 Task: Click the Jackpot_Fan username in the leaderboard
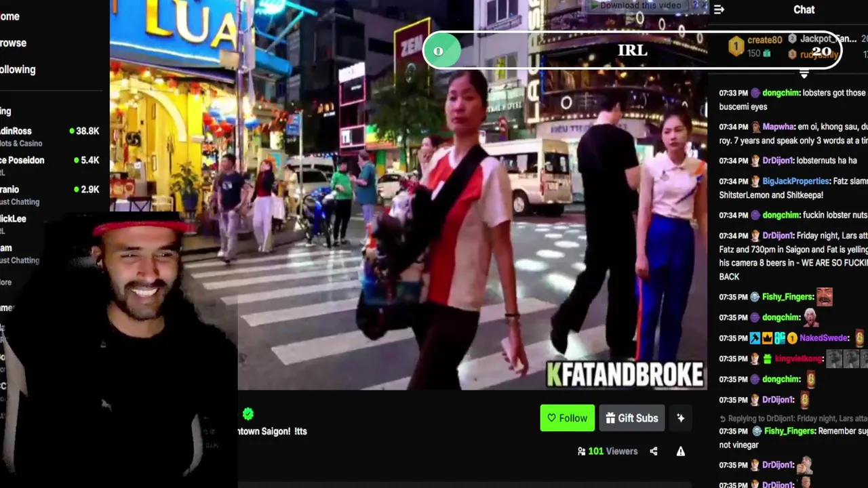click(x=829, y=39)
